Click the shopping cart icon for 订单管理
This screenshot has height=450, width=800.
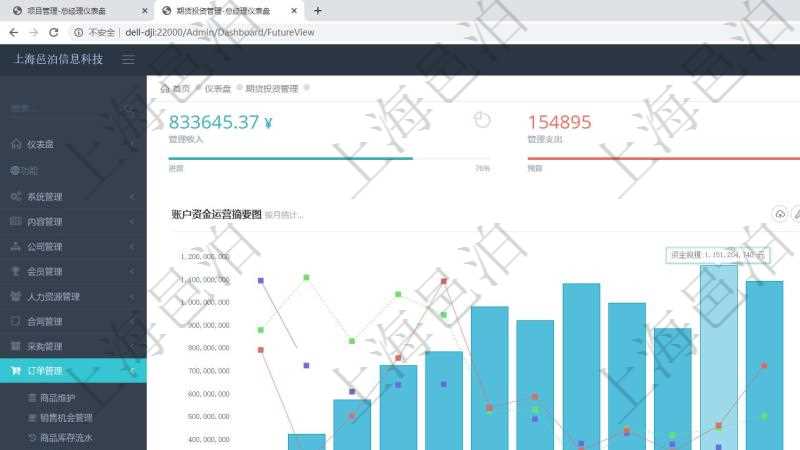pos(15,371)
